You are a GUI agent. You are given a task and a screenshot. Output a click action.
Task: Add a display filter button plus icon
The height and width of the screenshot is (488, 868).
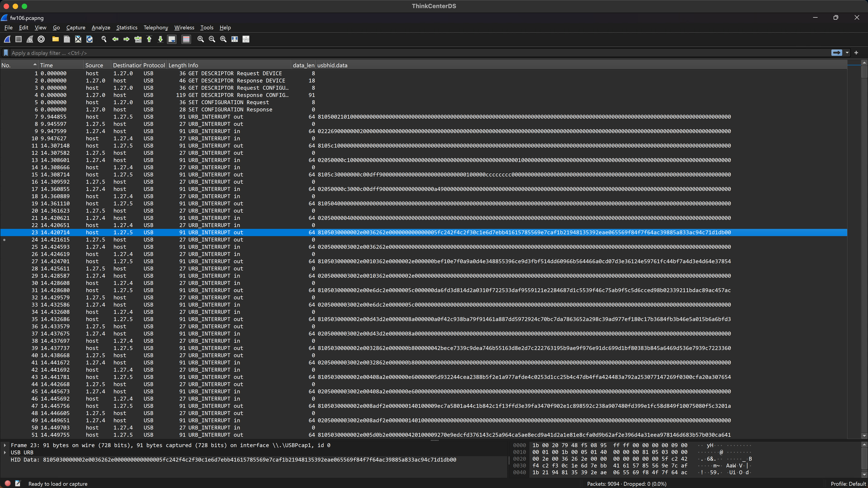pos(856,53)
